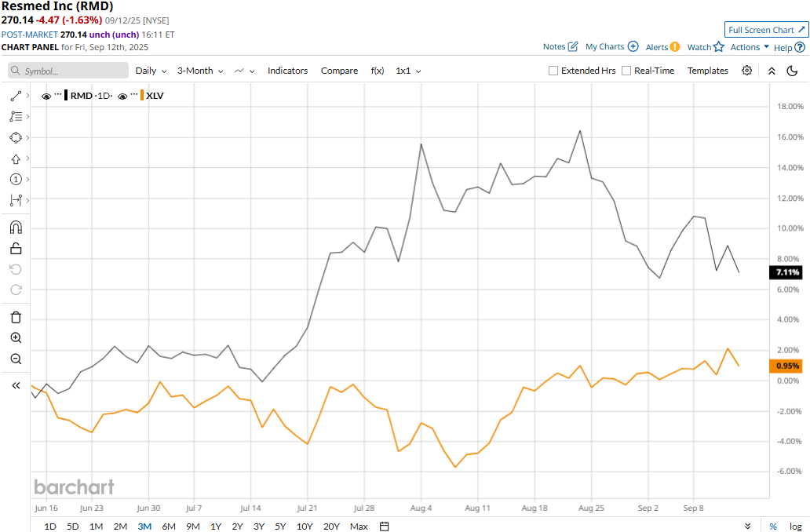
Task: Open Full Screen Chart
Action: [x=766, y=30]
